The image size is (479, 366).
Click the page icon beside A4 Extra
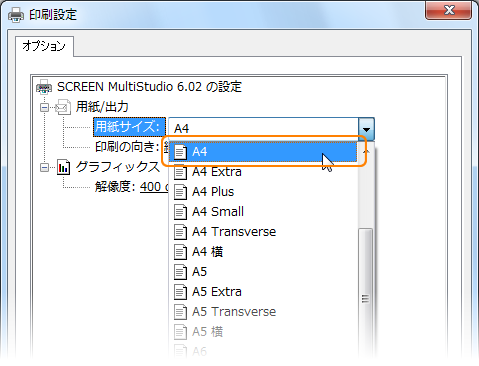pyautogui.click(x=180, y=172)
